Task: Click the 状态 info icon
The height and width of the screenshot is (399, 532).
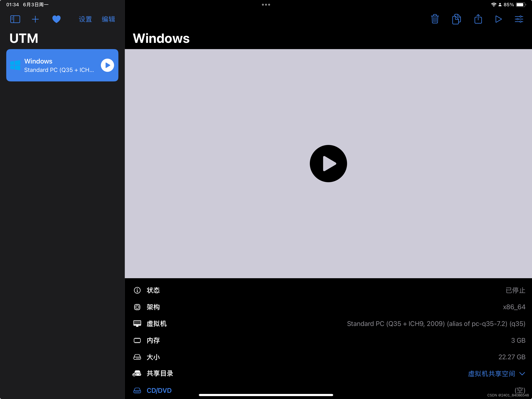Action: pos(137,290)
